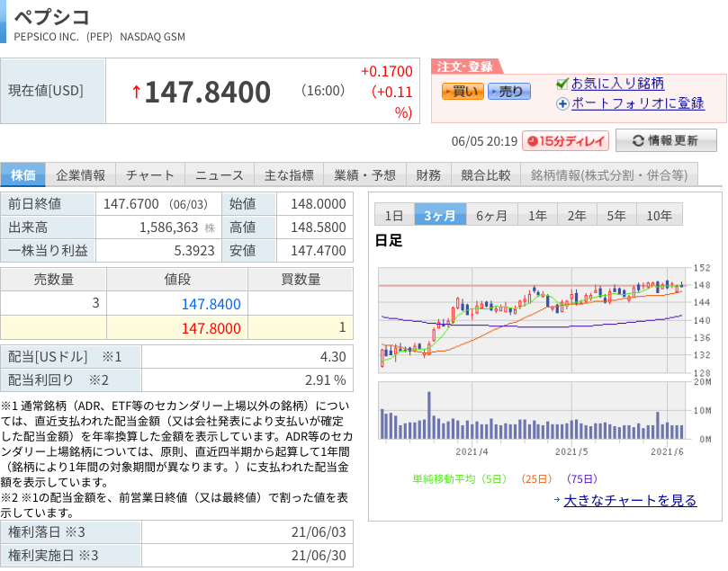Open the 主な指標 tab
This screenshot has height=571, width=728.
pyautogui.click(x=289, y=174)
